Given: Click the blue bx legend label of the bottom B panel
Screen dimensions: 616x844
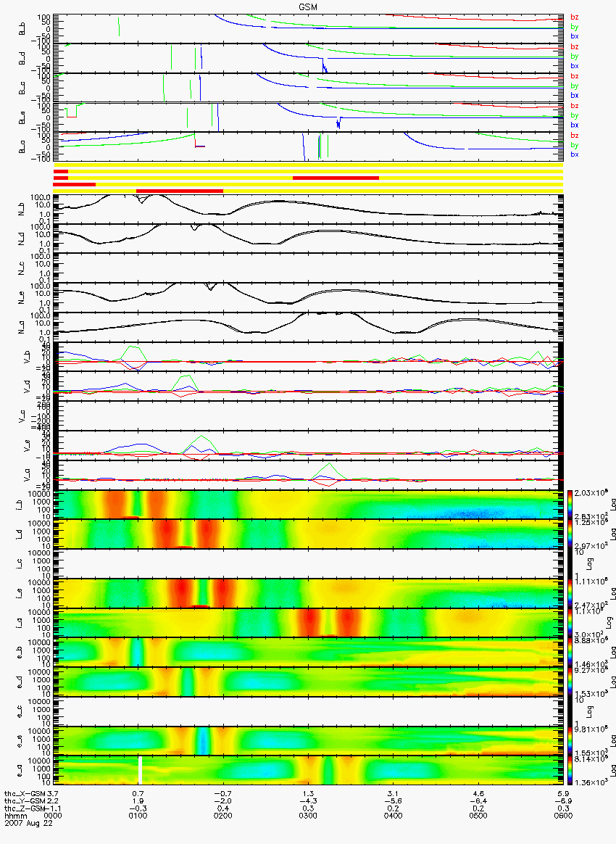Looking at the screenshot, I should 575,154.
